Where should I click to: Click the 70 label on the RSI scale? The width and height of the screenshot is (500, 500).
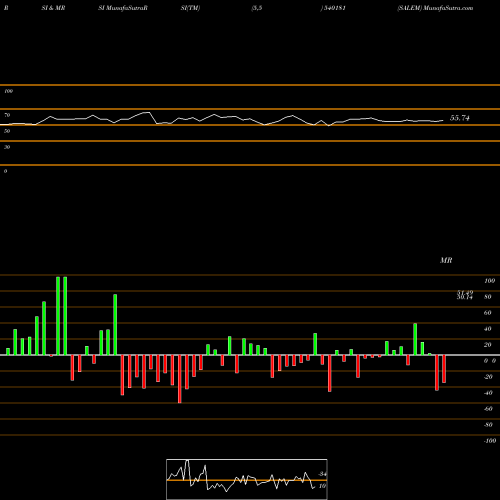[7, 115]
